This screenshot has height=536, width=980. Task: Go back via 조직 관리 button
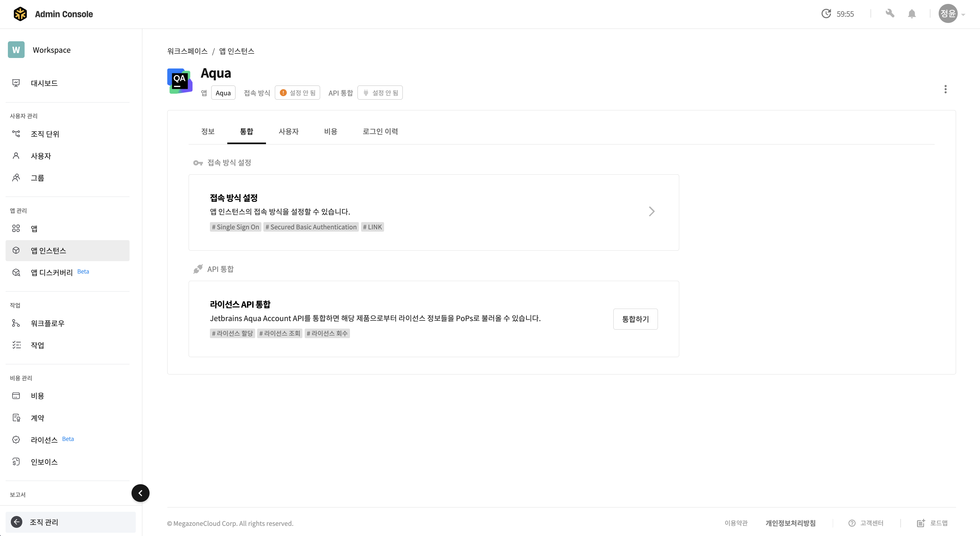coord(71,522)
